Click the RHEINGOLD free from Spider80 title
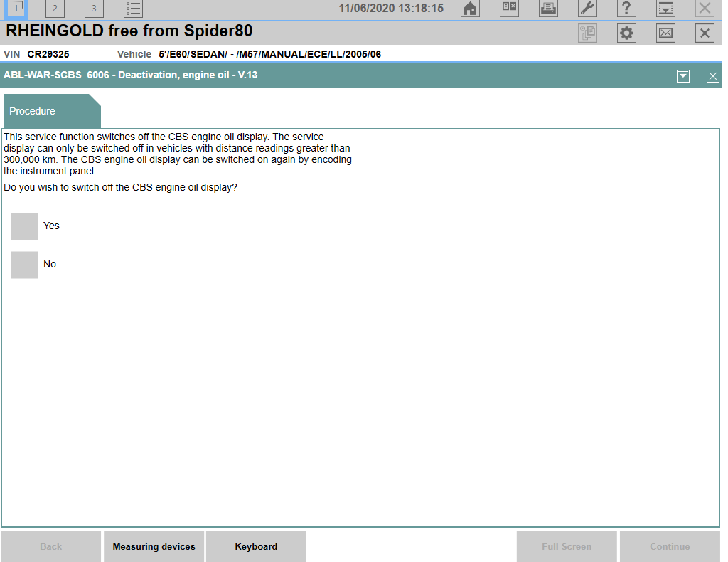Viewport: 728px width, 562px height. (x=129, y=31)
